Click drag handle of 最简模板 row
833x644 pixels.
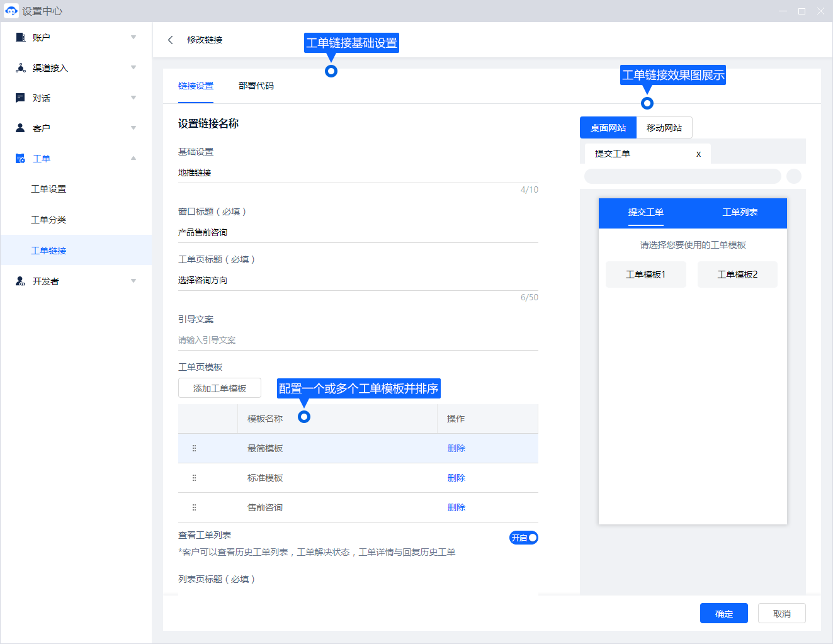click(x=194, y=448)
